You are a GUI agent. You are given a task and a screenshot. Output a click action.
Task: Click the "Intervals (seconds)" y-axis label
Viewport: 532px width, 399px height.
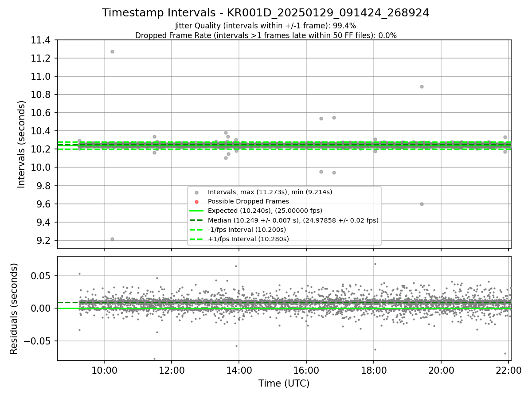22,144
